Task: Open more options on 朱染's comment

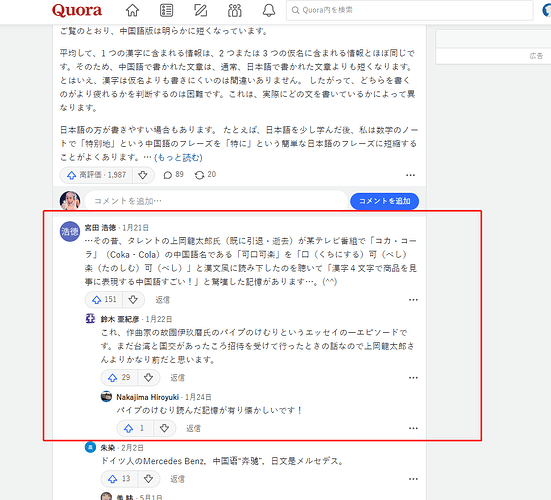Action: pos(413,479)
